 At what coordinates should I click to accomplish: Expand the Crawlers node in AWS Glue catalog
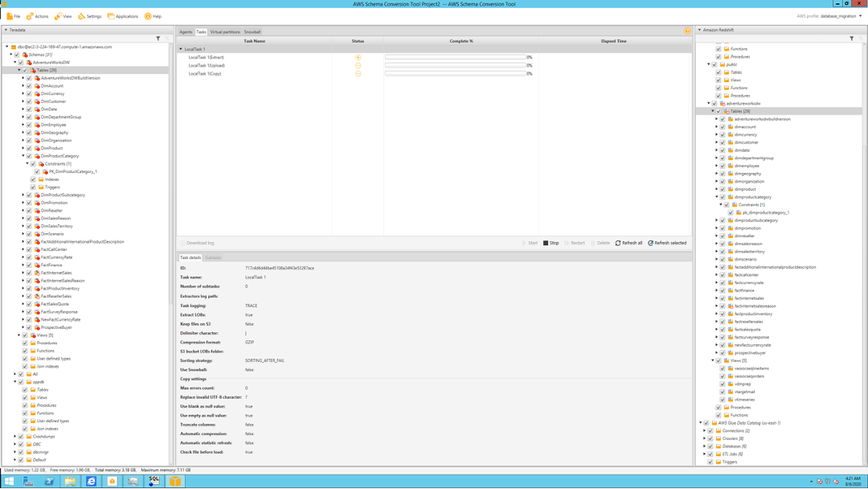tap(705, 438)
